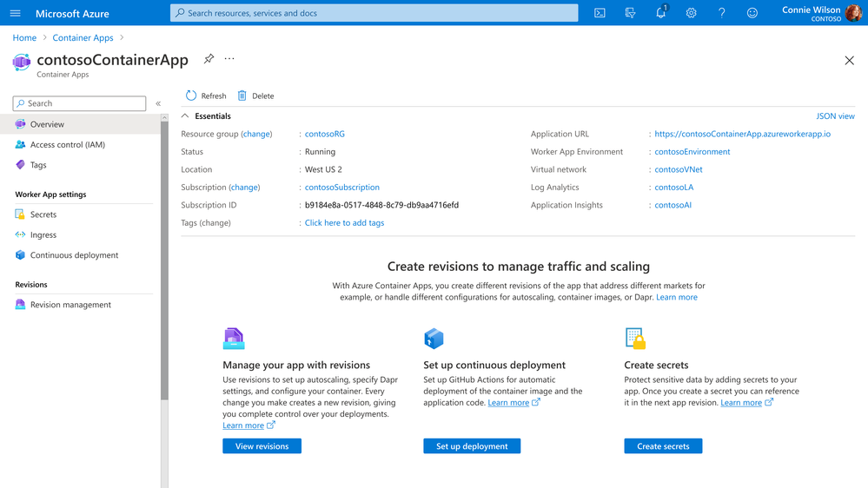This screenshot has height=488, width=868.
Task: Change the subscription
Action: click(x=245, y=187)
